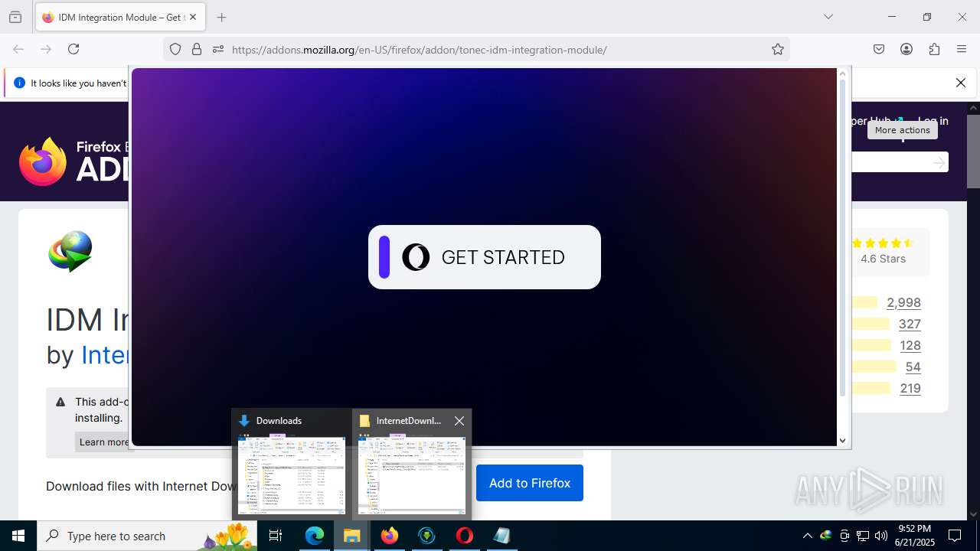The height and width of the screenshot is (551, 980).
Task: Click the IDM add-on icon
Action: pos(70,252)
